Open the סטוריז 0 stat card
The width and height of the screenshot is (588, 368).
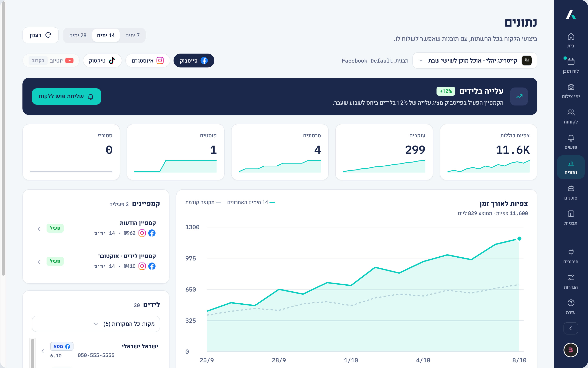pyautogui.click(x=71, y=152)
